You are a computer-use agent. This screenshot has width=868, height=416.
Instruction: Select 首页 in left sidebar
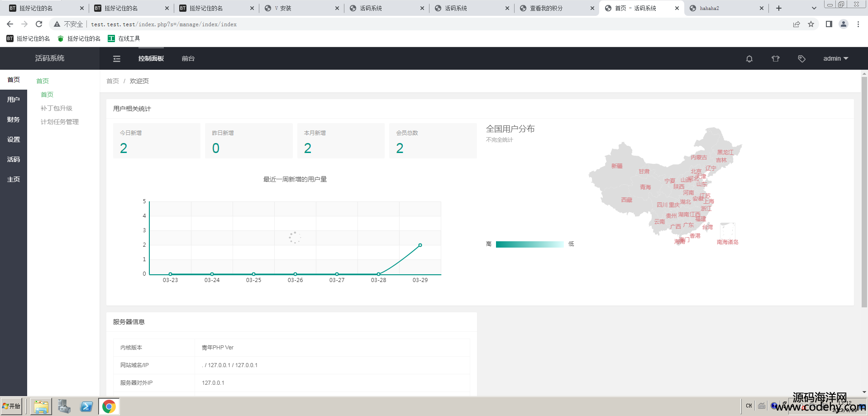click(x=14, y=80)
